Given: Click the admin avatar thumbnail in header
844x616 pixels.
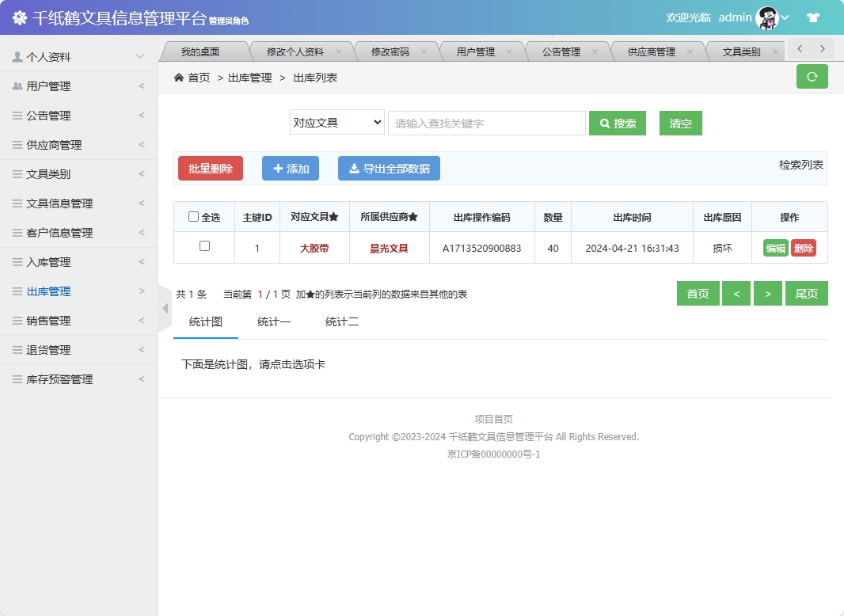Looking at the screenshot, I should click(x=766, y=17).
